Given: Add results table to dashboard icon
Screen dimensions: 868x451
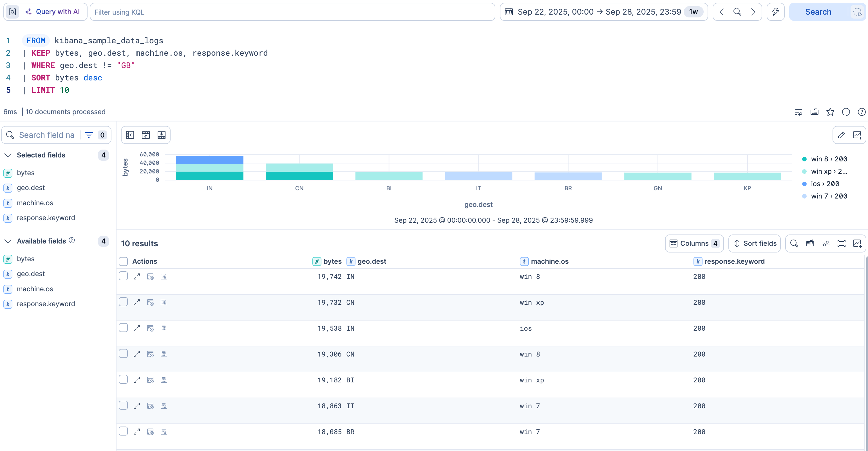Looking at the screenshot, I should pos(857,243).
